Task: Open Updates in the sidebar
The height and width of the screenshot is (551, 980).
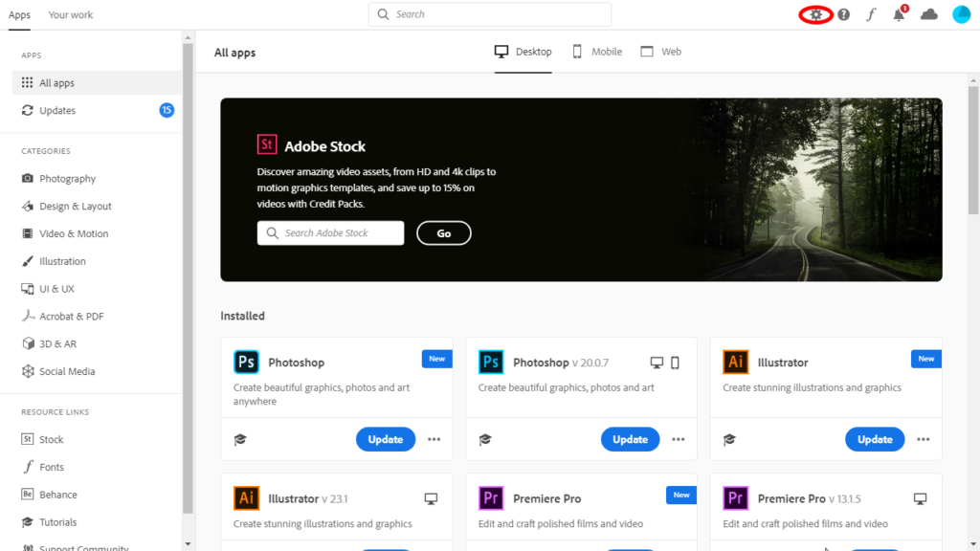Action: click(97, 110)
